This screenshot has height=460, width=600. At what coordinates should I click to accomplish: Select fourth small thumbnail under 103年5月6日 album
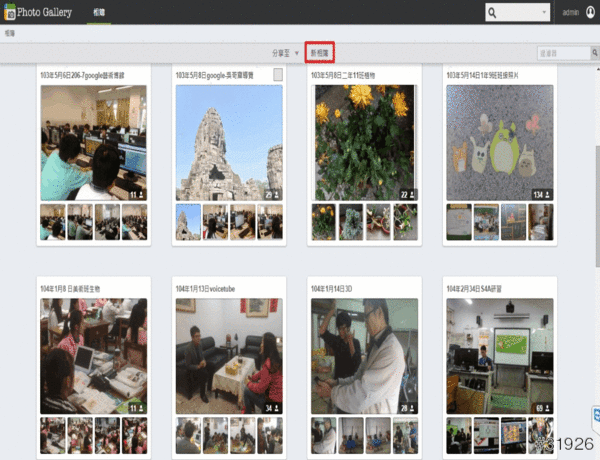(x=134, y=222)
